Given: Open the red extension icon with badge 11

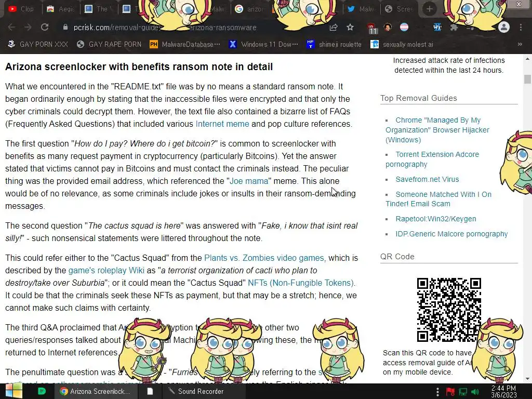Looking at the screenshot, I should coord(372,28).
